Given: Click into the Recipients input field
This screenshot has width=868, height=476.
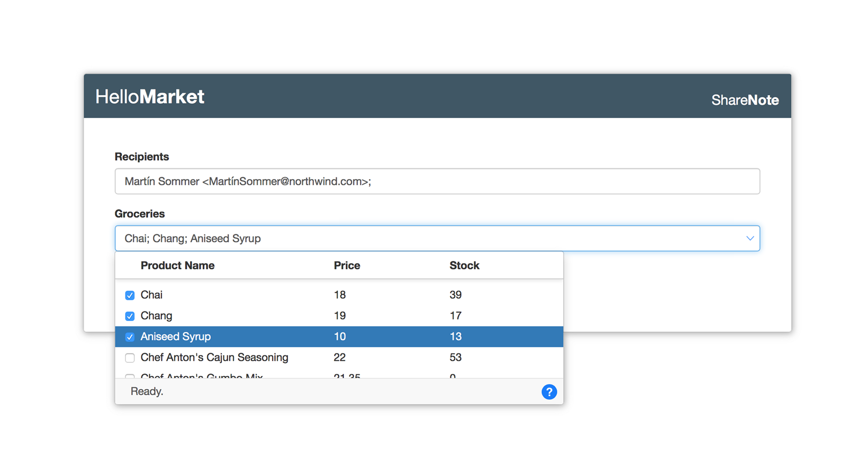Looking at the screenshot, I should (437, 181).
